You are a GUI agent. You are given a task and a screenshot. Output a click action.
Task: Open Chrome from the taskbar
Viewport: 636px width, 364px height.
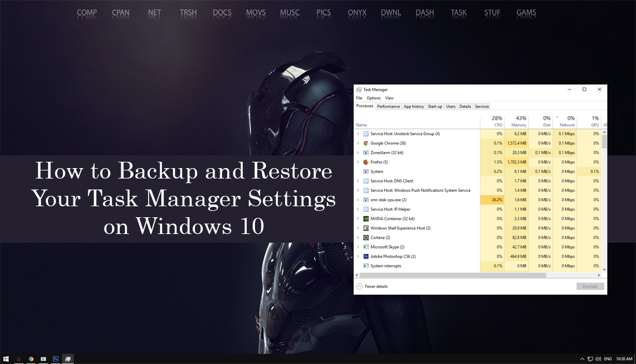pos(31,359)
